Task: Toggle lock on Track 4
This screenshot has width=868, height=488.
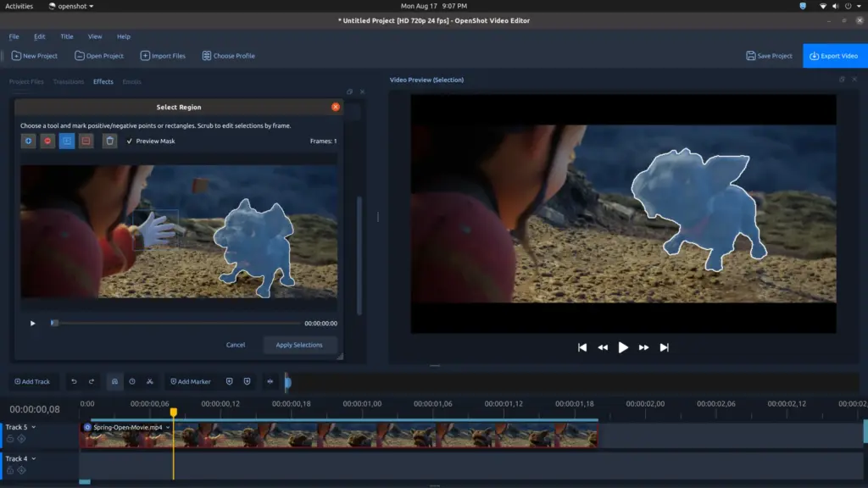Action: pos(10,470)
